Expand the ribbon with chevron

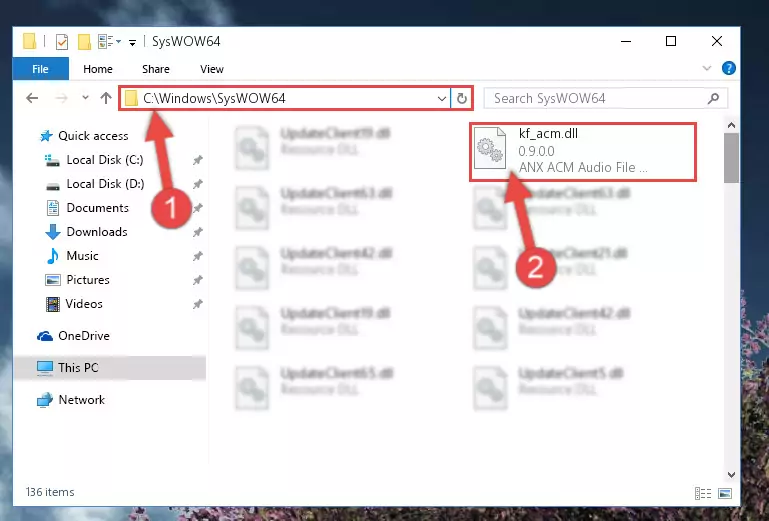pos(707,68)
